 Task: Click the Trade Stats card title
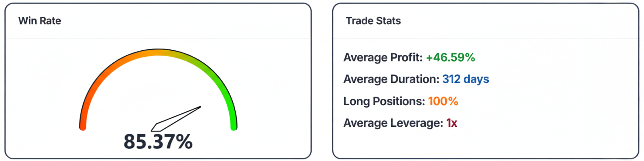(x=373, y=21)
